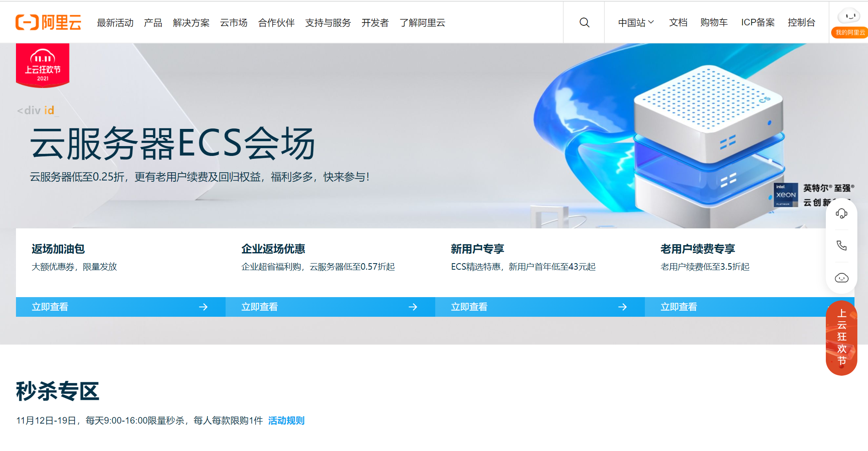Click the 云服务器ECS会场 banner title
This screenshot has width=868, height=451.
[x=172, y=143]
